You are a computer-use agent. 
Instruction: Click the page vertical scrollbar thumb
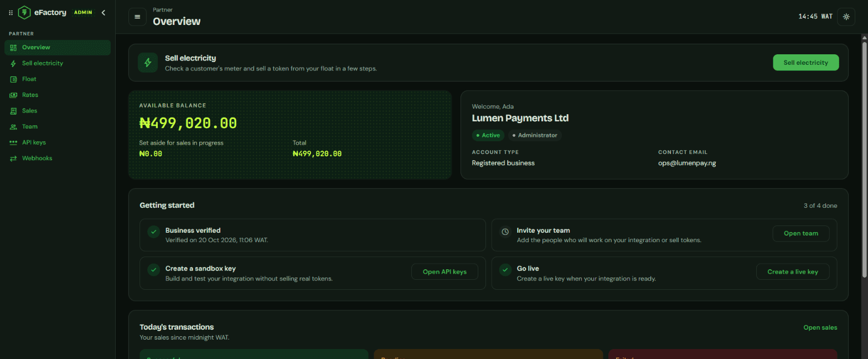(865, 159)
